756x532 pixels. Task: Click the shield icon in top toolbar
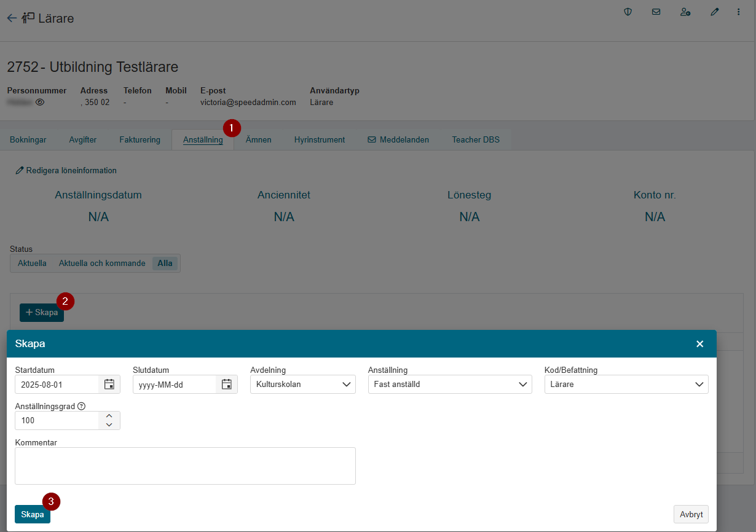click(628, 12)
